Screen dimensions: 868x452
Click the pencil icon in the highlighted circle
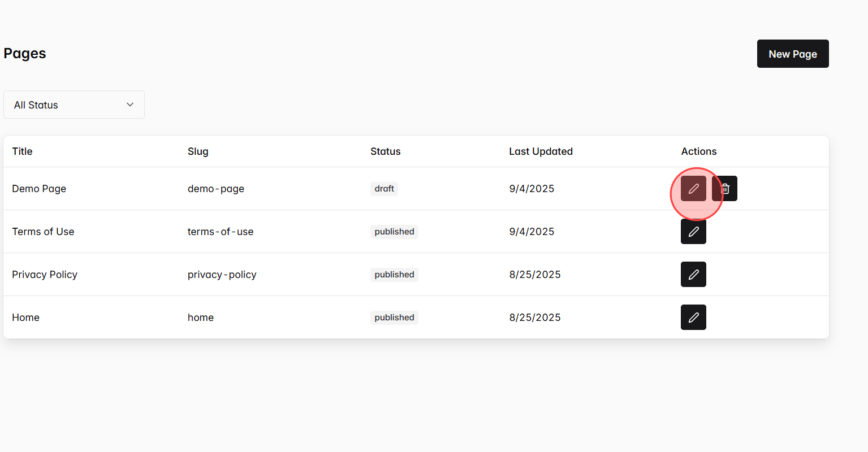coord(693,188)
